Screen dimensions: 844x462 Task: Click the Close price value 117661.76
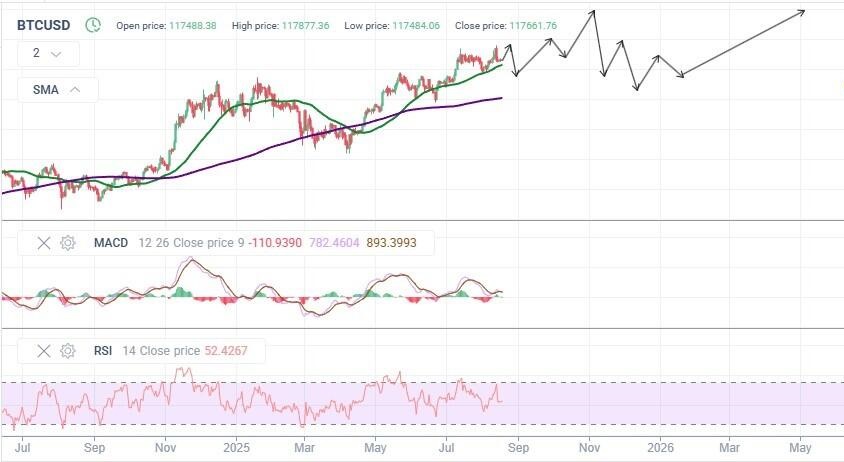pos(533,25)
